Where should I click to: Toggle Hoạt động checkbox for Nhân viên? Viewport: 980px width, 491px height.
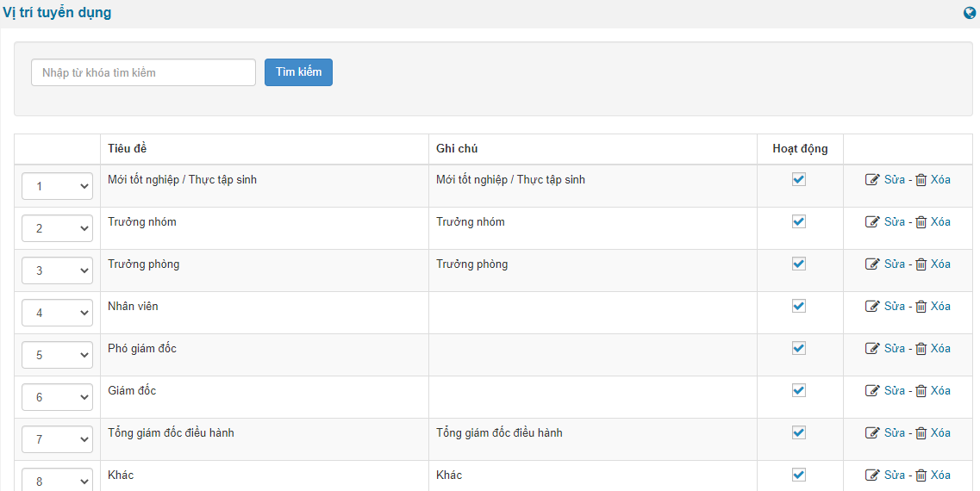coord(799,306)
